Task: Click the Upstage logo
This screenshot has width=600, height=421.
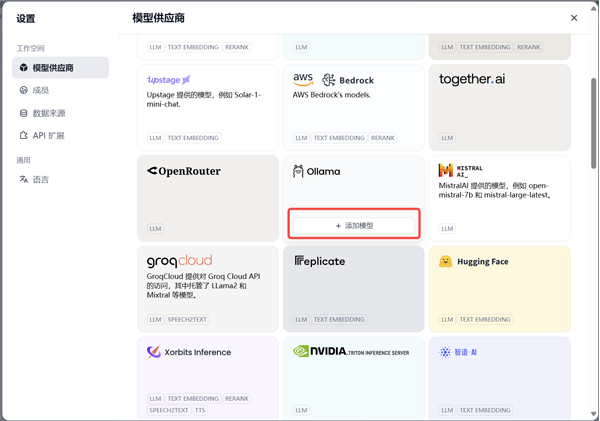Action: (x=168, y=80)
